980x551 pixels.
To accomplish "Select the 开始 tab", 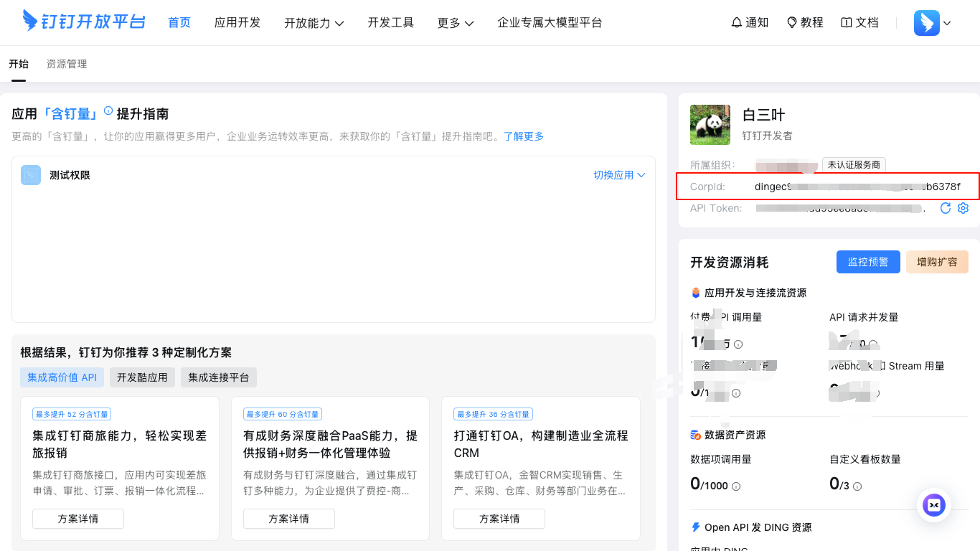I will tap(19, 64).
